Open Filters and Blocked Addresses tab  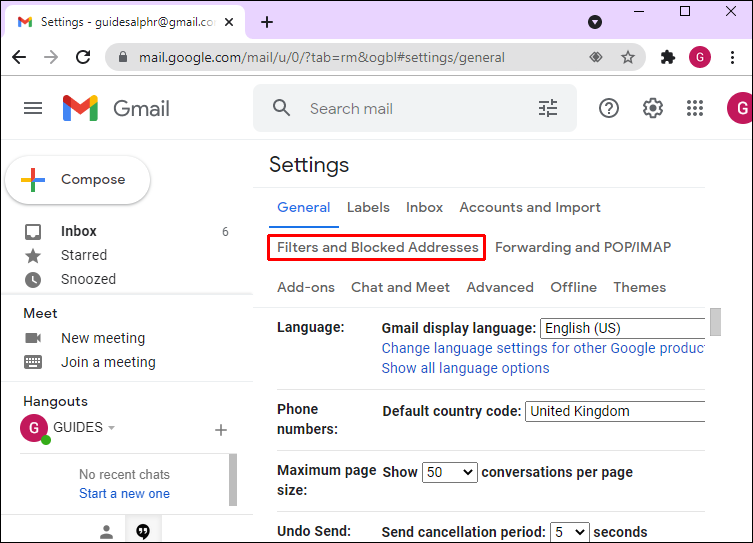[x=377, y=247]
